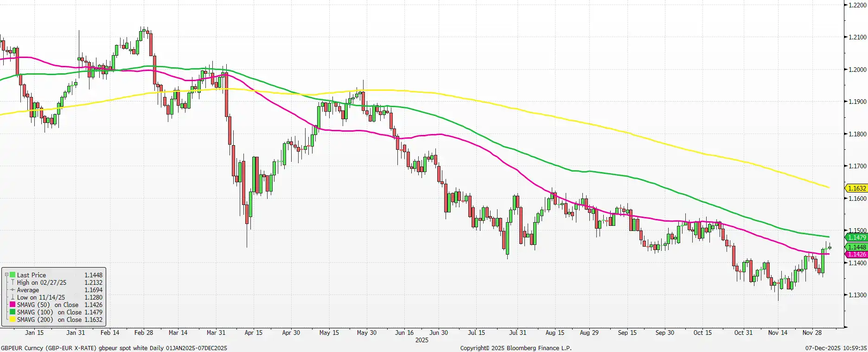
Task: Click the 1.1900 price axis label
Action: click(857, 102)
